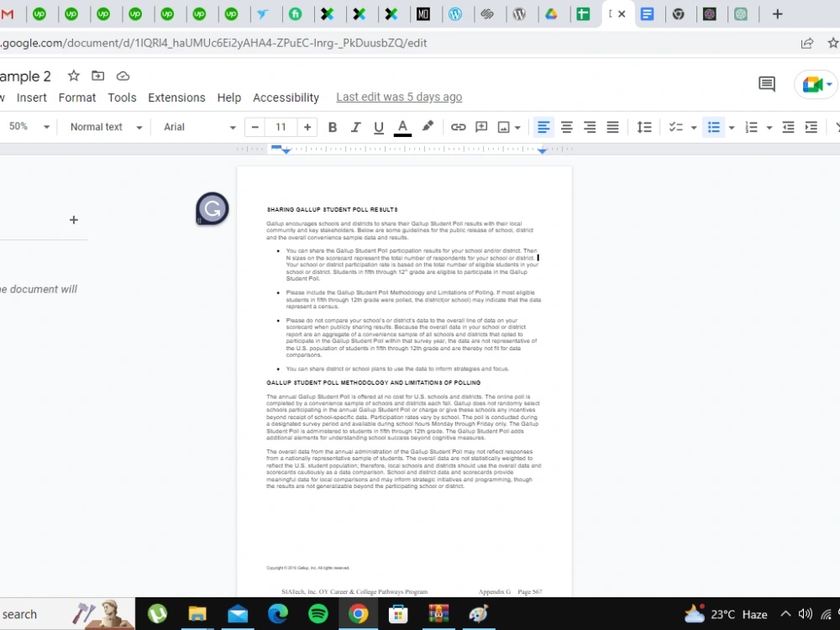Open the comment history
This screenshot has width=840, height=630.
(767, 83)
